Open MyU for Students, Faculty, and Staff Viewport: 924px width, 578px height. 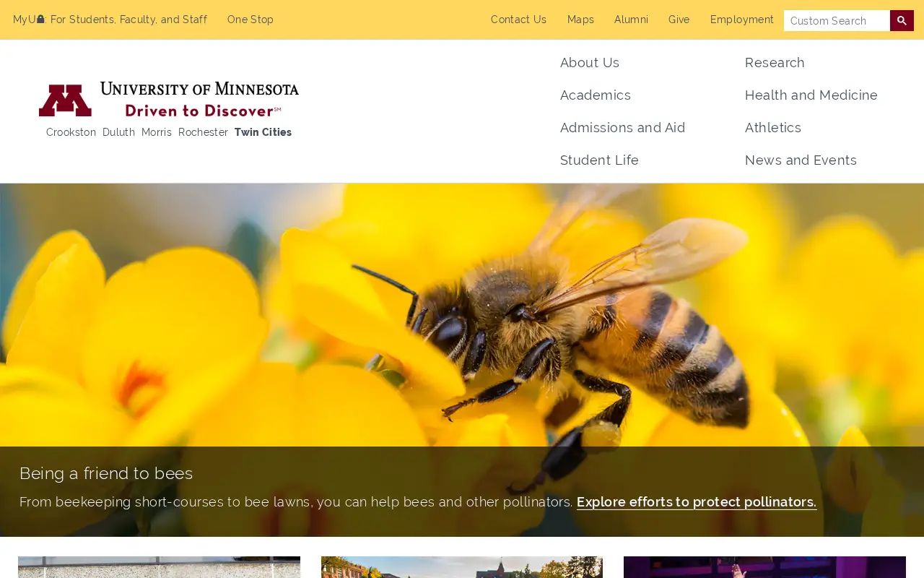[x=110, y=20]
